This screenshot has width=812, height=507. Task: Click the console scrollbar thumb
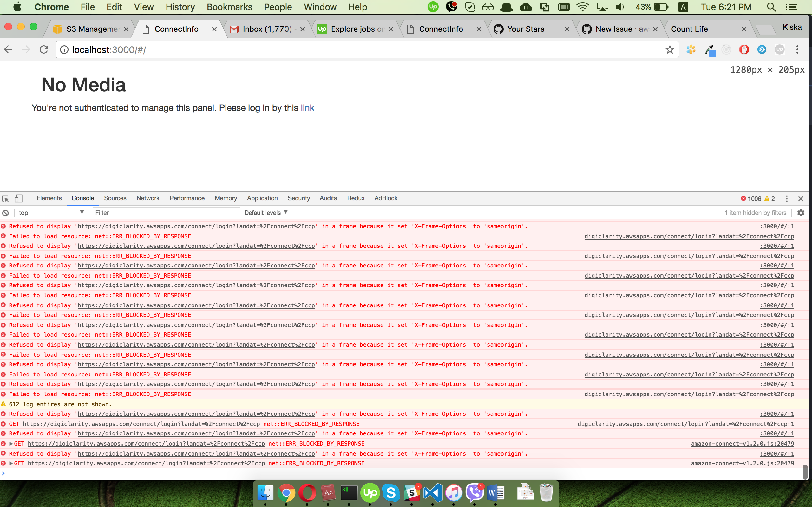[x=805, y=472]
